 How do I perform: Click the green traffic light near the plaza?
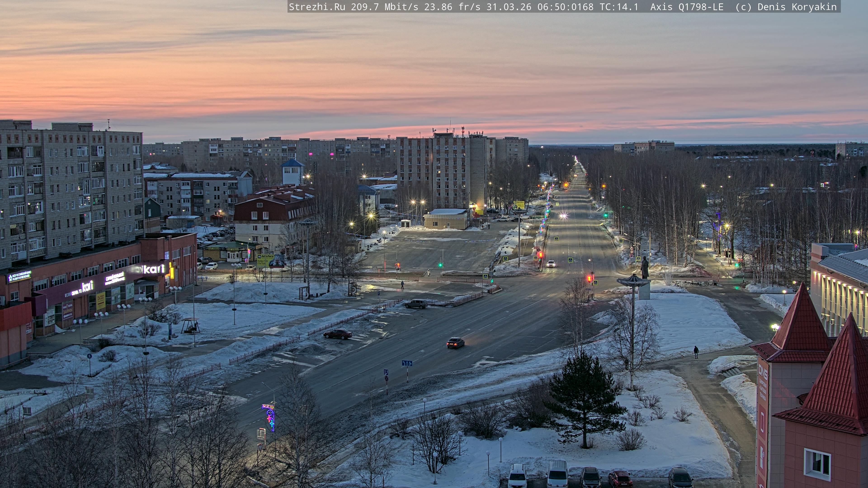click(x=440, y=265)
